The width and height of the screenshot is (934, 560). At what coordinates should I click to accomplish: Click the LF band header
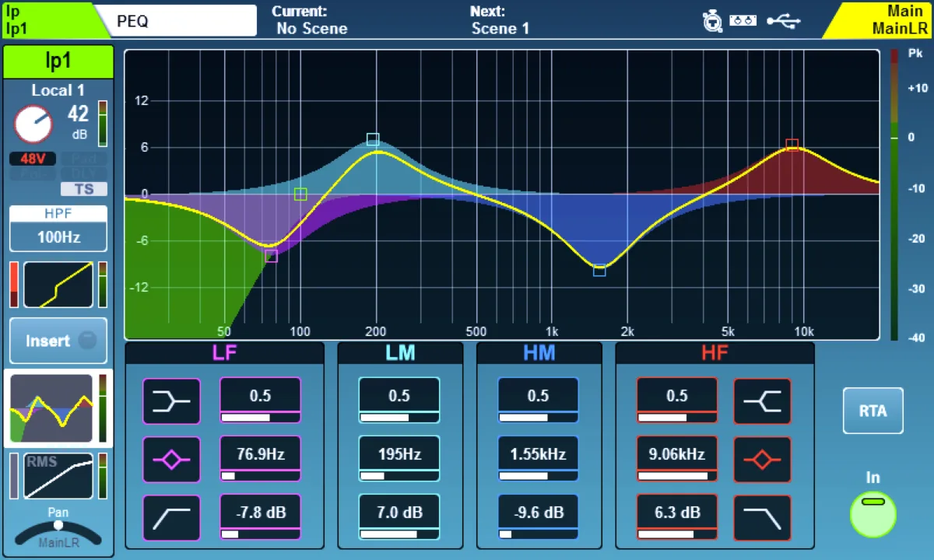pyautogui.click(x=225, y=353)
